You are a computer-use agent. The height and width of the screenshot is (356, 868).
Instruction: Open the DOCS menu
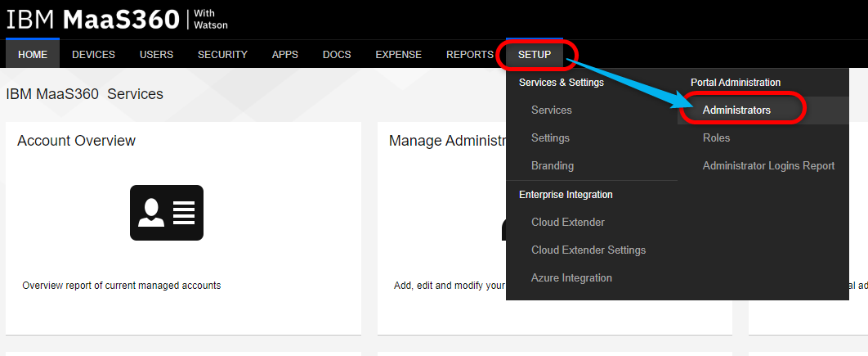[x=337, y=54]
